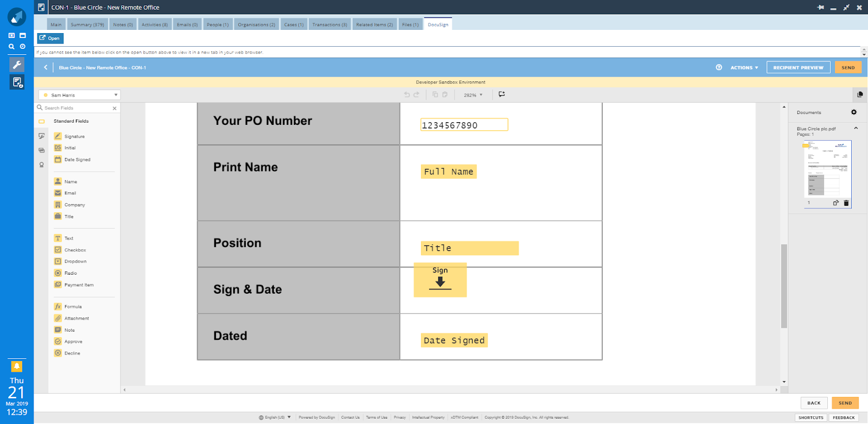Choose the Dropdown field tool
Viewport: 868px width, 424px height.
click(70, 261)
